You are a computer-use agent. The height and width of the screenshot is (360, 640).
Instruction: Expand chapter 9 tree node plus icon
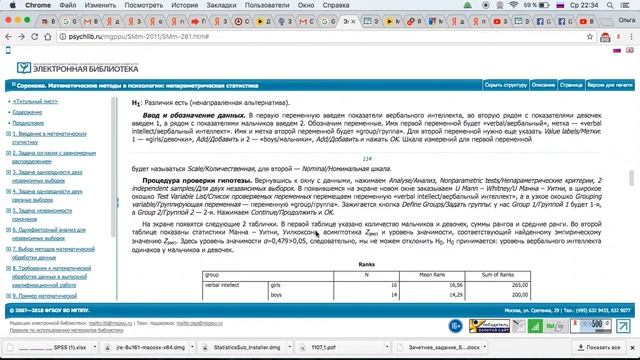[x=8, y=296]
